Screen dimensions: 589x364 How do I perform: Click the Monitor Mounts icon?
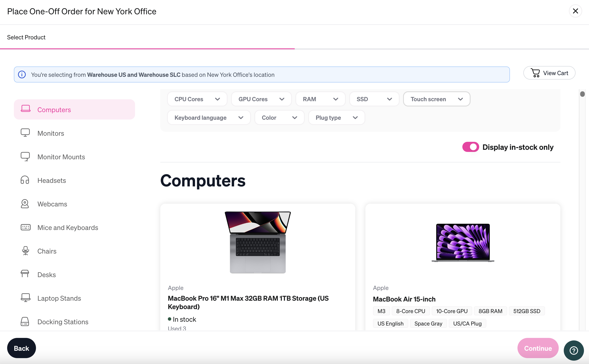click(x=25, y=157)
